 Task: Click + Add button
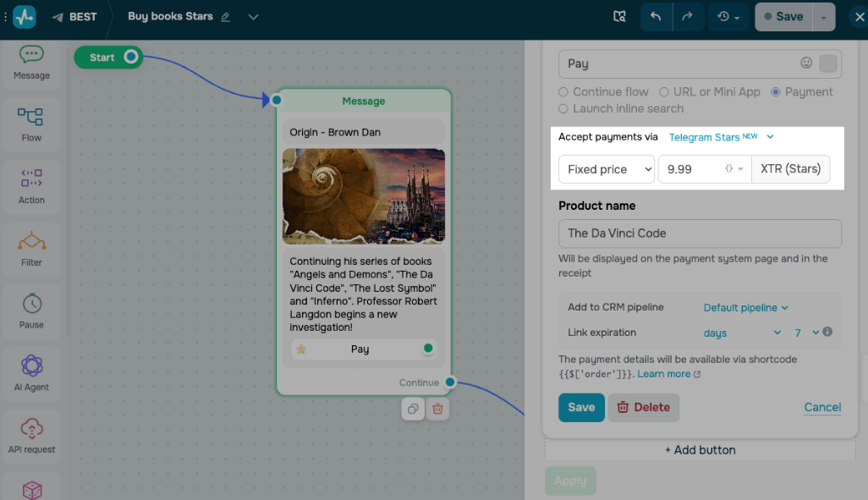coord(700,449)
